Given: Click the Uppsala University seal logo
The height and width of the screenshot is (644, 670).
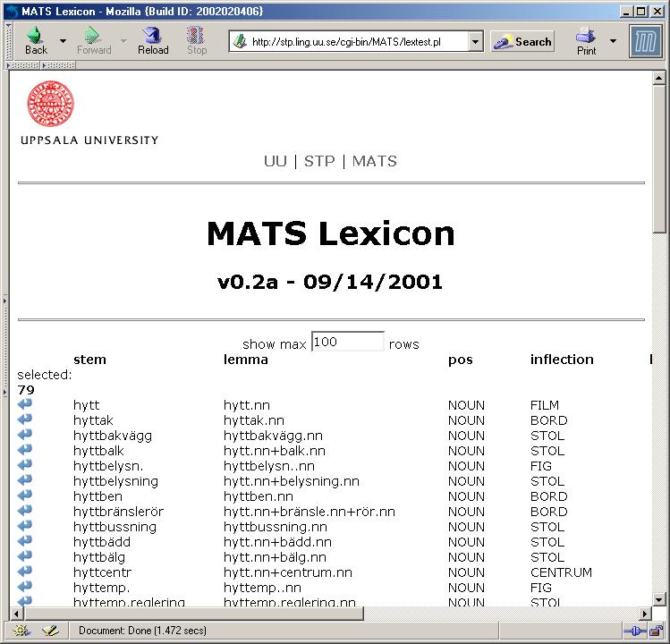Looking at the screenshot, I should point(50,104).
